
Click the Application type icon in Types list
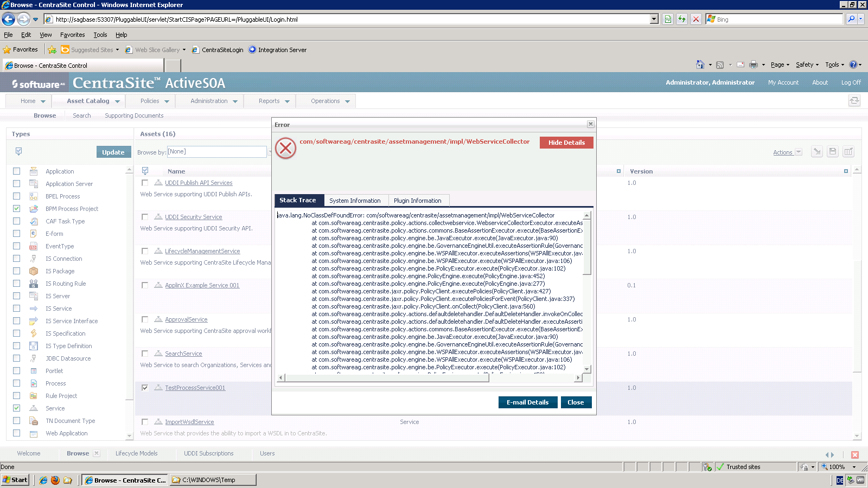(34, 171)
